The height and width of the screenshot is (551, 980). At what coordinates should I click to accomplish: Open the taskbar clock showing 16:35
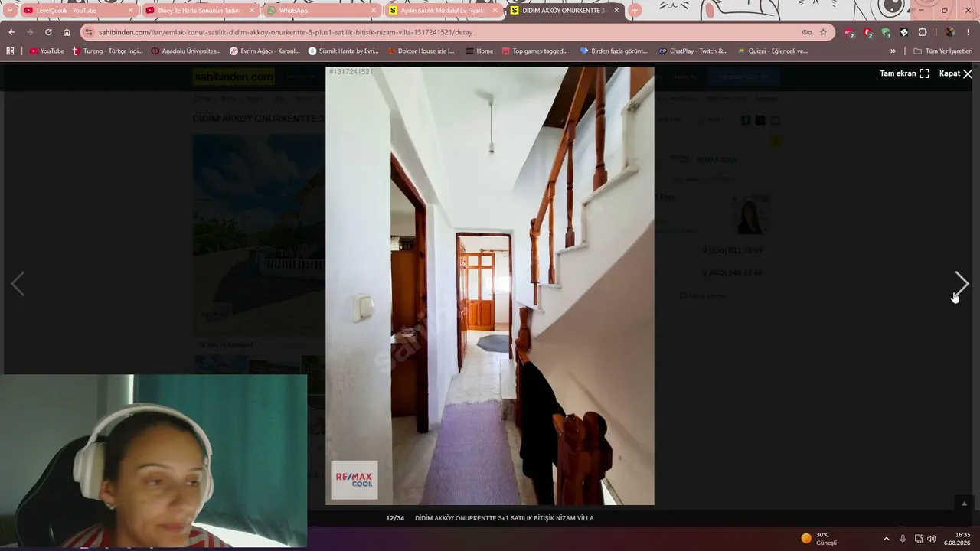point(957,539)
